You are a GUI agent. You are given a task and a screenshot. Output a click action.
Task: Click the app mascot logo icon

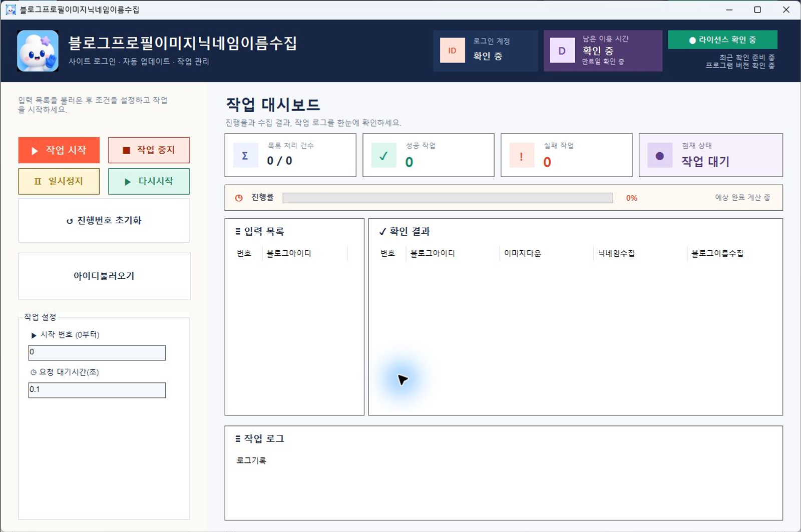coord(38,51)
